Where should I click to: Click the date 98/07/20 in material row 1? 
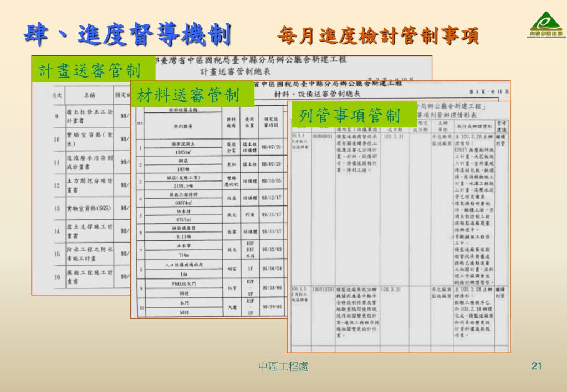pyautogui.click(x=272, y=147)
